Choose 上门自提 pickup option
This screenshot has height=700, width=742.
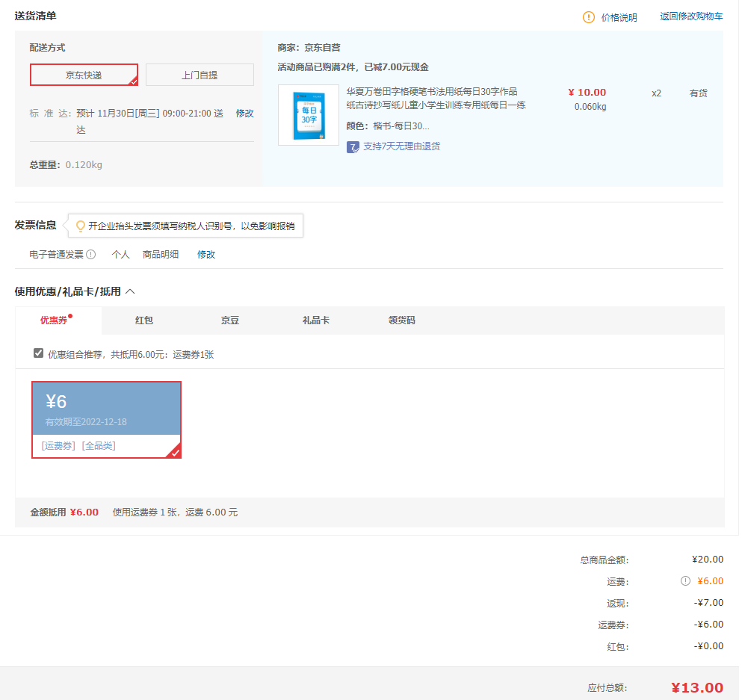coord(200,75)
